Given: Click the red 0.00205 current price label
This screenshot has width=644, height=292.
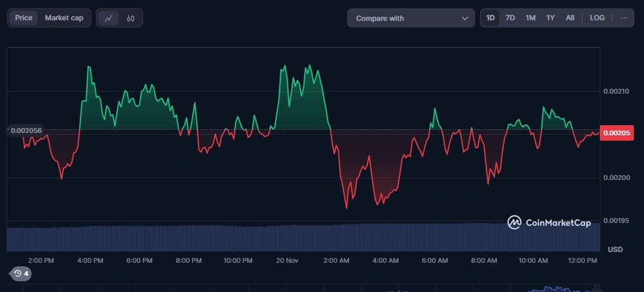Looking at the screenshot, I should (x=616, y=133).
